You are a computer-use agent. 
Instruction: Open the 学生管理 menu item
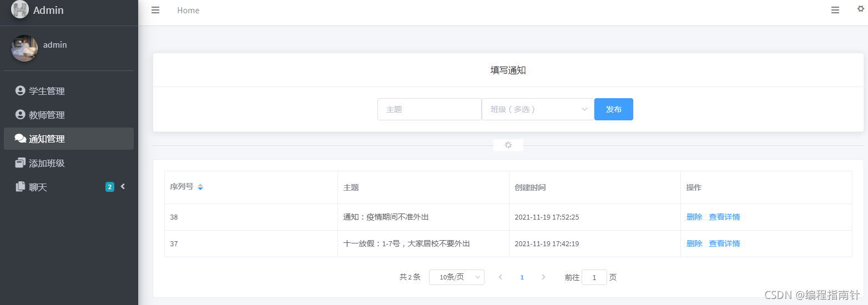coord(69,91)
